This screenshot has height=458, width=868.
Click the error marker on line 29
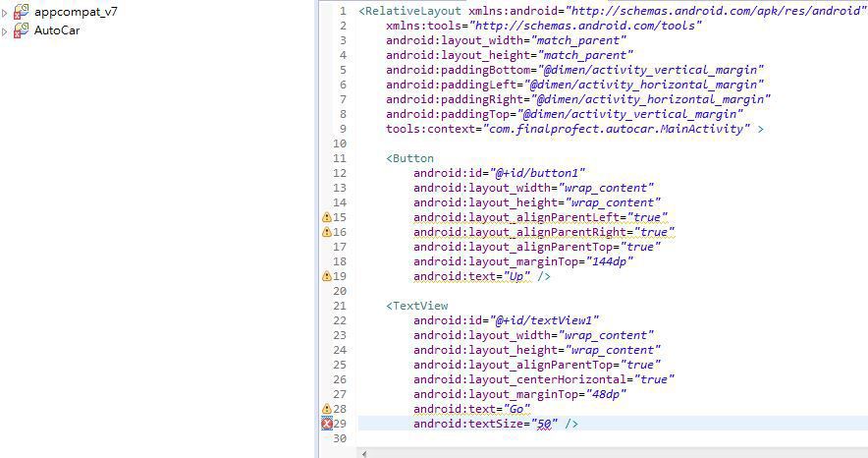[x=327, y=424]
